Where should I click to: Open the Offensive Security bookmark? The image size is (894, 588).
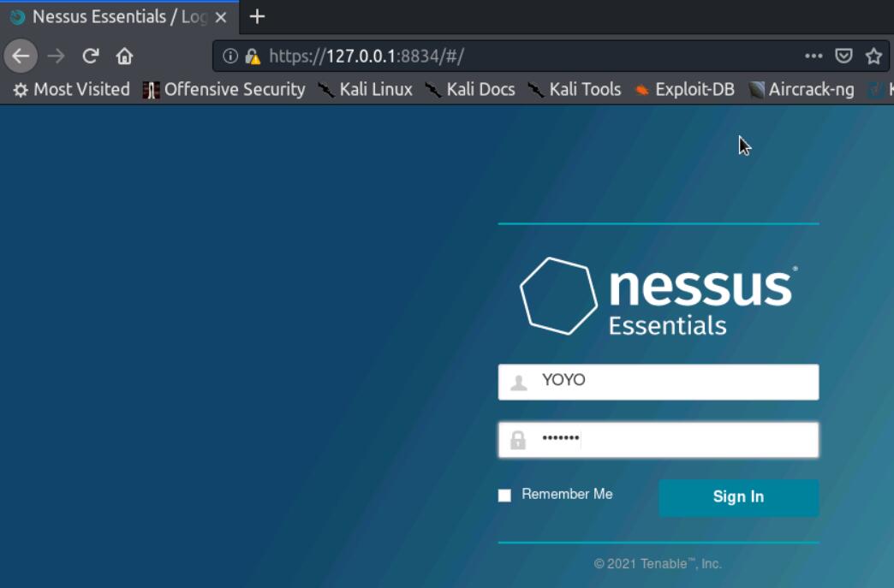click(x=224, y=90)
